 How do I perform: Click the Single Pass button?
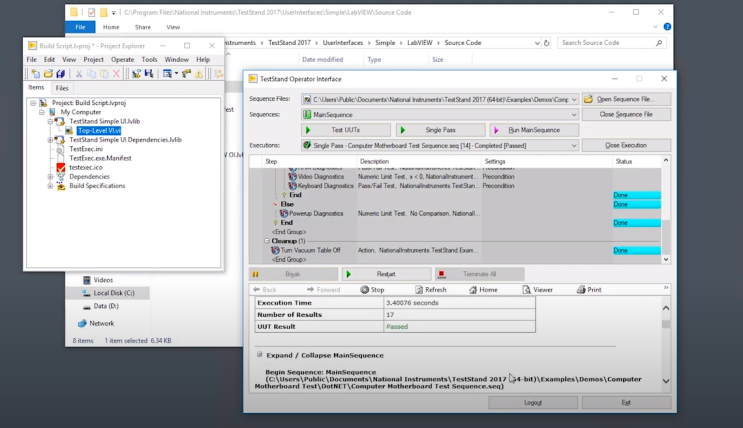tap(440, 130)
